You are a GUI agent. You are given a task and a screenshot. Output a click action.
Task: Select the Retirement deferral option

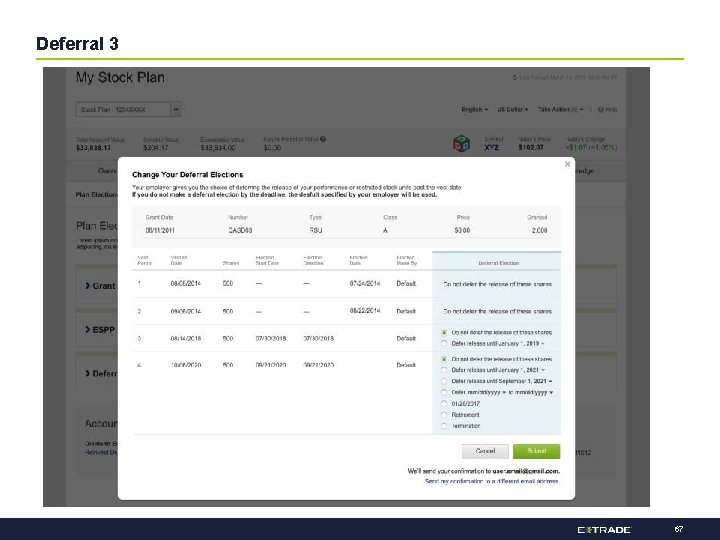444,415
